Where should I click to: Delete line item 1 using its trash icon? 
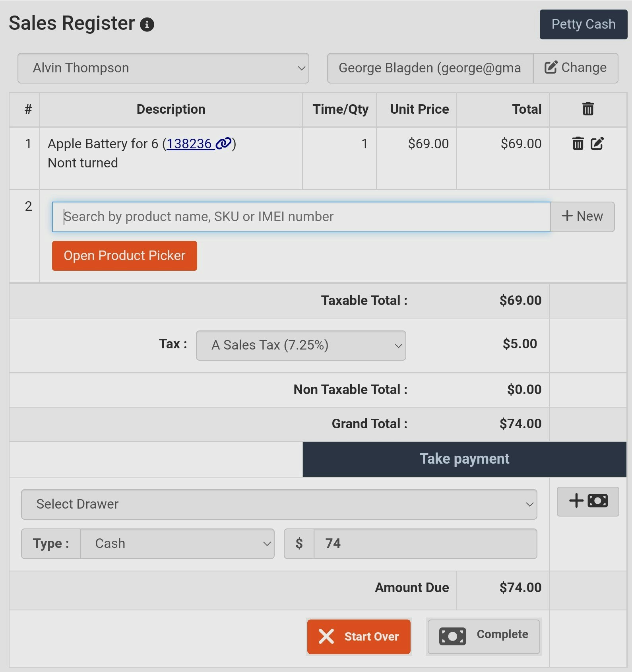[578, 144]
